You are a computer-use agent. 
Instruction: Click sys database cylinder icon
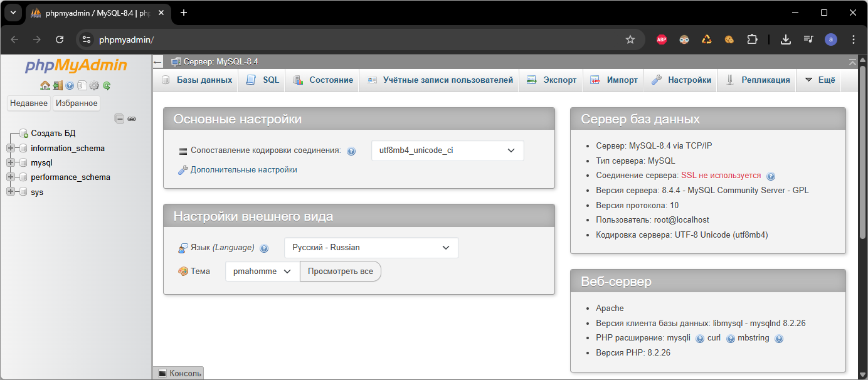click(24, 192)
